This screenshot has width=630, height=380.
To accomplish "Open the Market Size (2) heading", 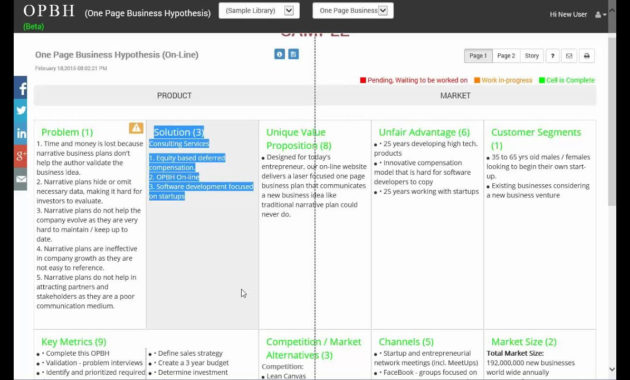I will pos(524,342).
